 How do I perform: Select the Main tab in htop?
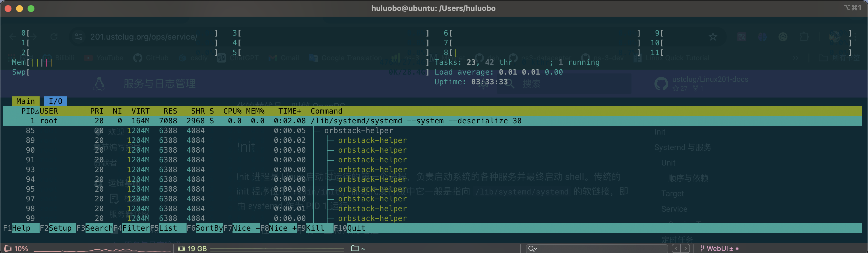point(26,101)
